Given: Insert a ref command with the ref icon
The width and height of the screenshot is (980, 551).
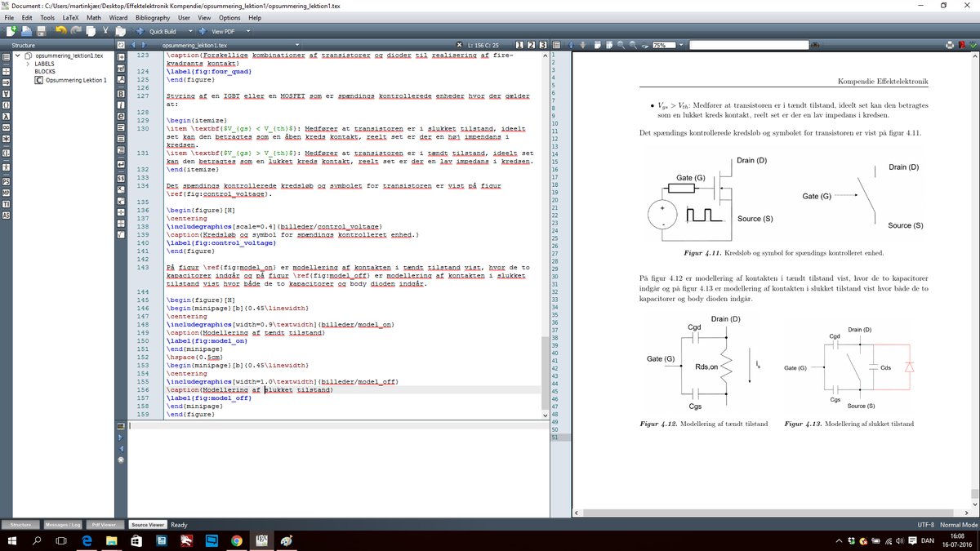Looking at the screenshot, I should point(122,69).
